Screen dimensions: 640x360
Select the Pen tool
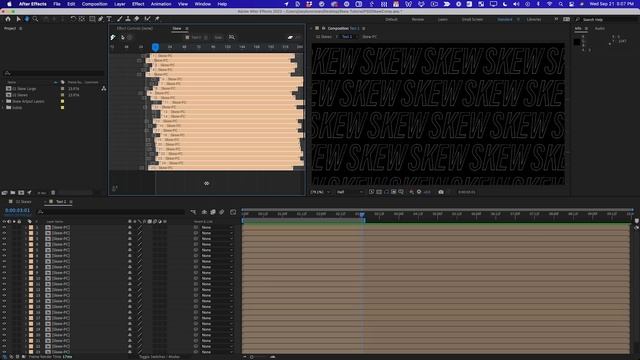[101, 19]
